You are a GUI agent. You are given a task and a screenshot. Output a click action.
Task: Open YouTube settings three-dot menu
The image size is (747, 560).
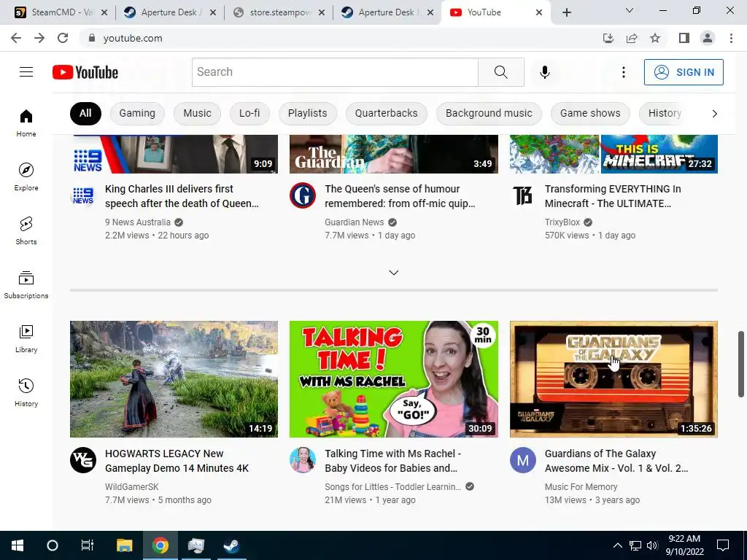pyautogui.click(x=623, y=72)
